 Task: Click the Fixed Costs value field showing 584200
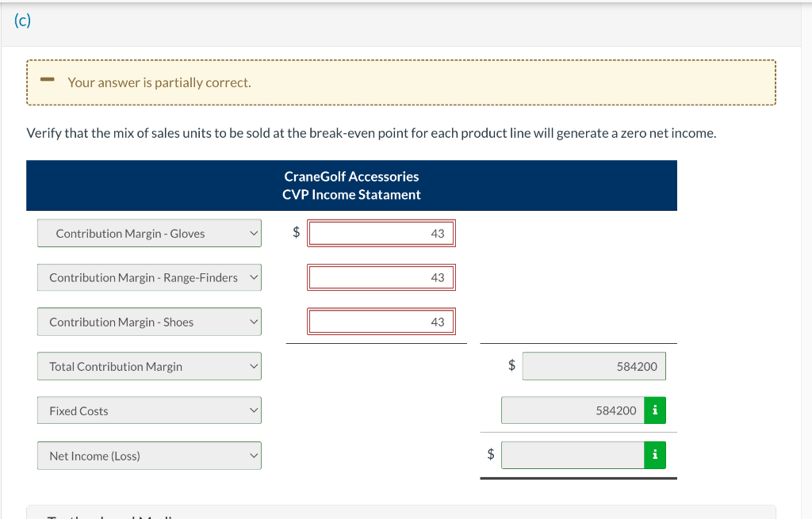click(573, 411)
